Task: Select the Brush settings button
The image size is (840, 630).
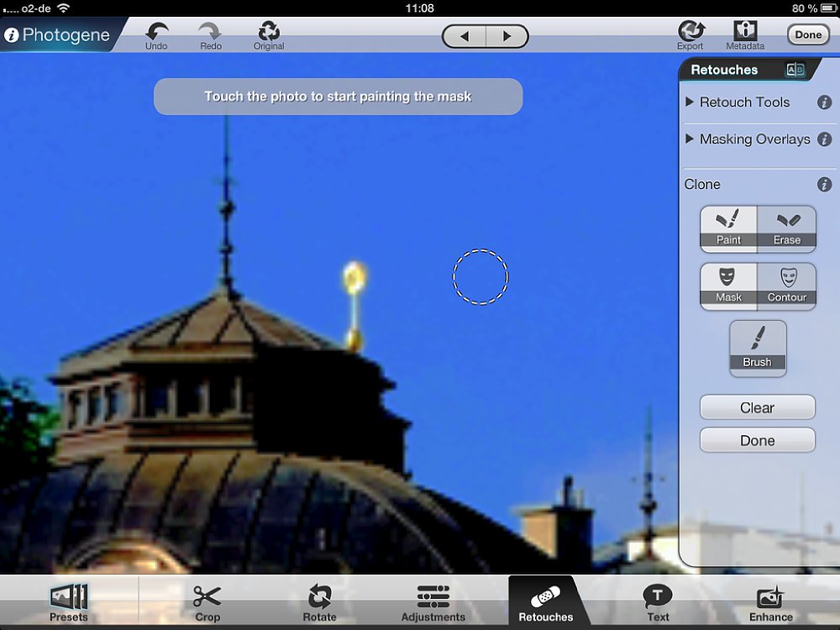Action: click(757, 348)
